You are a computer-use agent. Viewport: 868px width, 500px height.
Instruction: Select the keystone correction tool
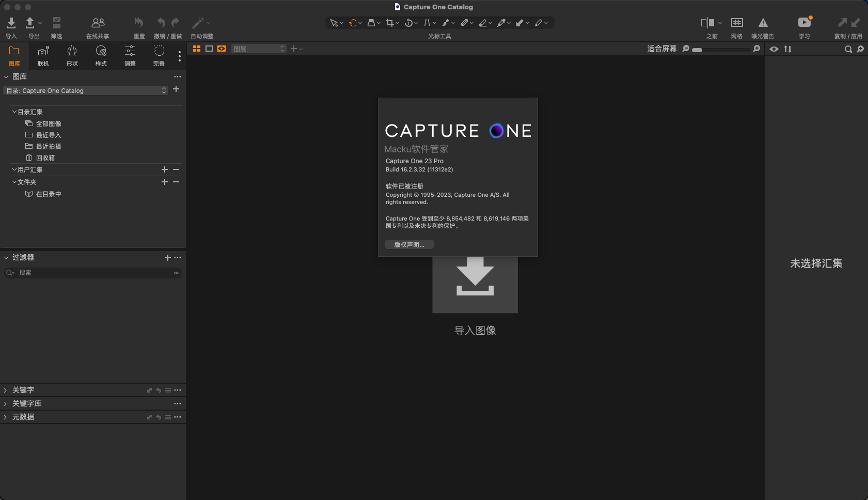click(427, 23)
